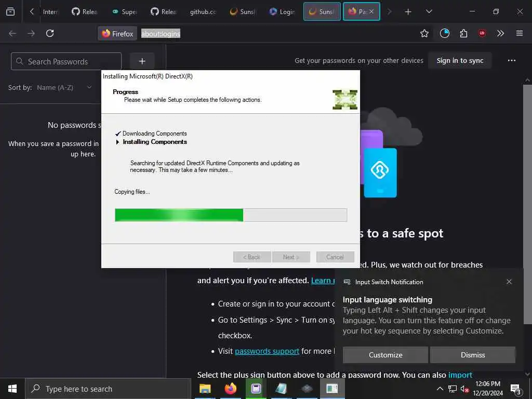
Task: Click Customize in the input language notification
Action: coord(385,355)
